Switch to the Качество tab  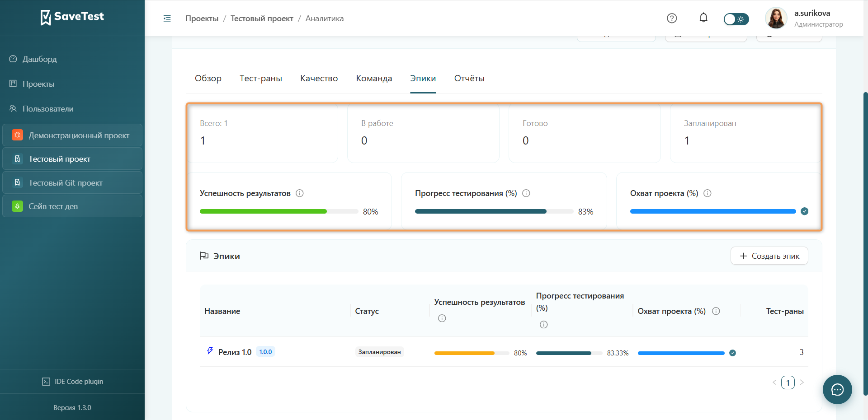click(319, 79)
